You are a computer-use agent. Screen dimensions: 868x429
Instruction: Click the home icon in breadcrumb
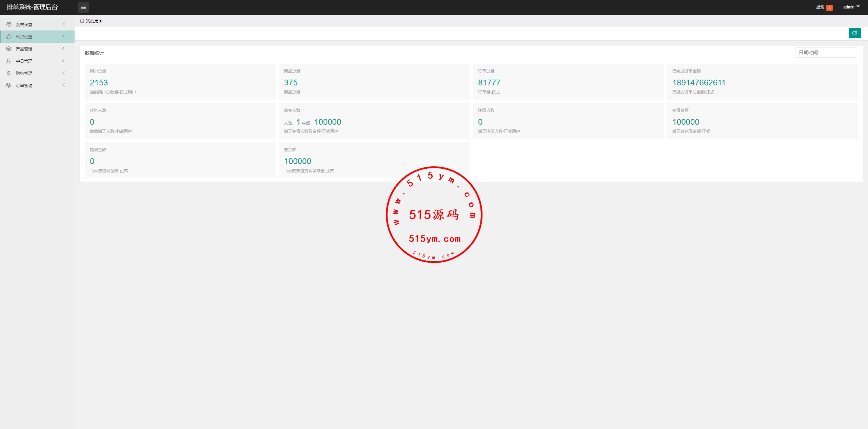click(82, 21)
